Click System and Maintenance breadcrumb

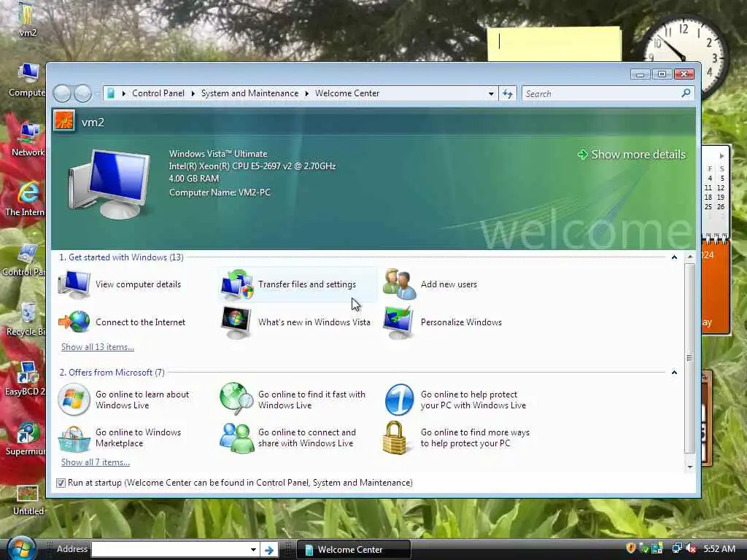(x=249, y=93)
